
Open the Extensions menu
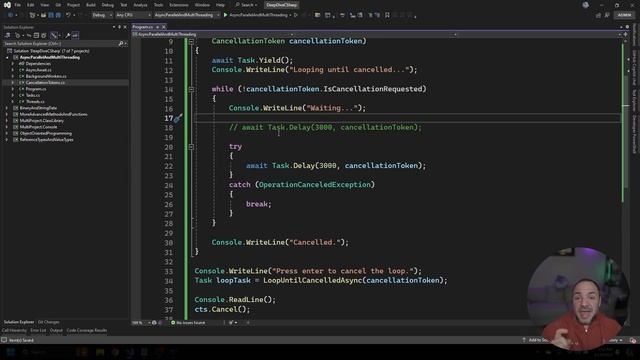(x=179, y=5)
